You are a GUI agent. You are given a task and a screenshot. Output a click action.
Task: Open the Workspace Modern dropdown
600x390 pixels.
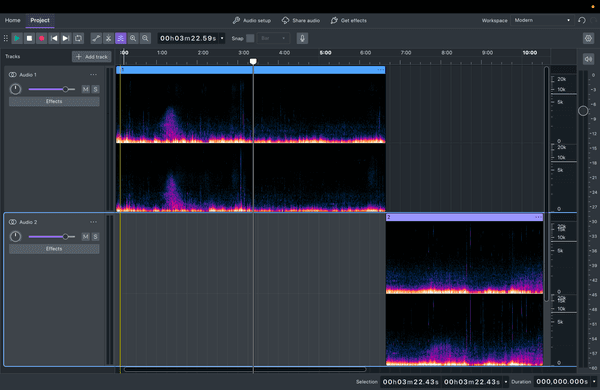pos(542,20)
